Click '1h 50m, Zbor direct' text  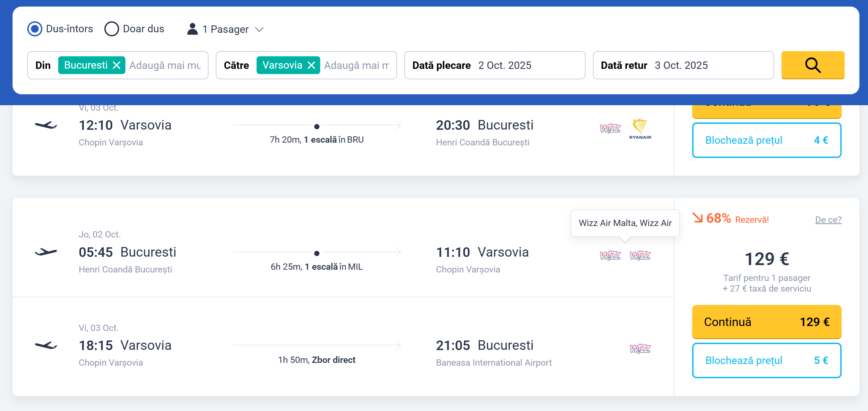click(317, 360)
